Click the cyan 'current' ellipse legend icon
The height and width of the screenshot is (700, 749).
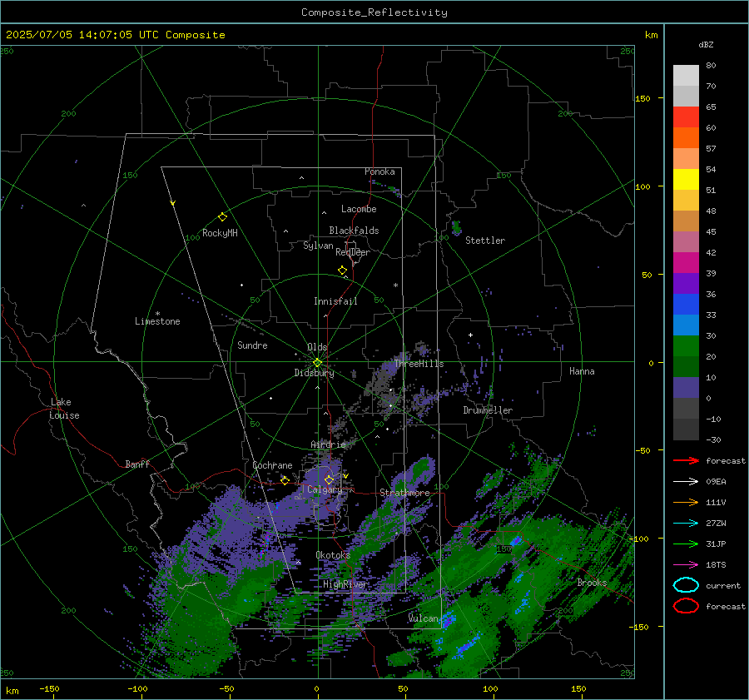(x=686, y=585)
